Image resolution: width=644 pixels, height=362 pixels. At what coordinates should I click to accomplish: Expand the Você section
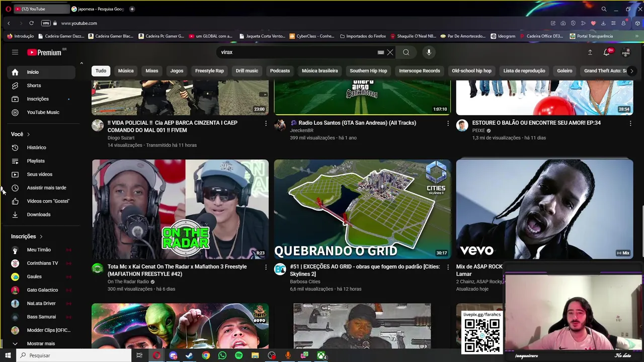[21, 134]
